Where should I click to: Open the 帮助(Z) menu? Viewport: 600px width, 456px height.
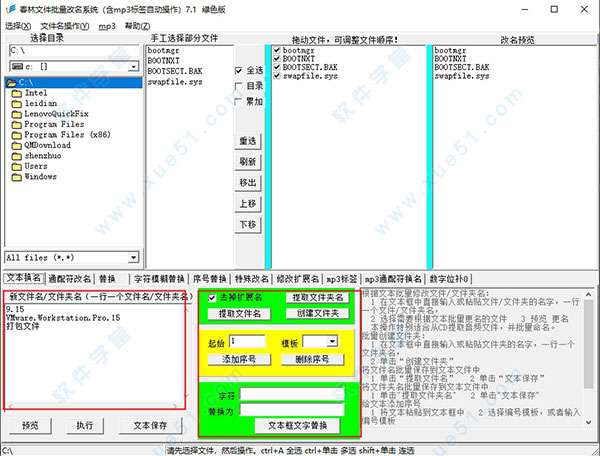tap(137, 26)
